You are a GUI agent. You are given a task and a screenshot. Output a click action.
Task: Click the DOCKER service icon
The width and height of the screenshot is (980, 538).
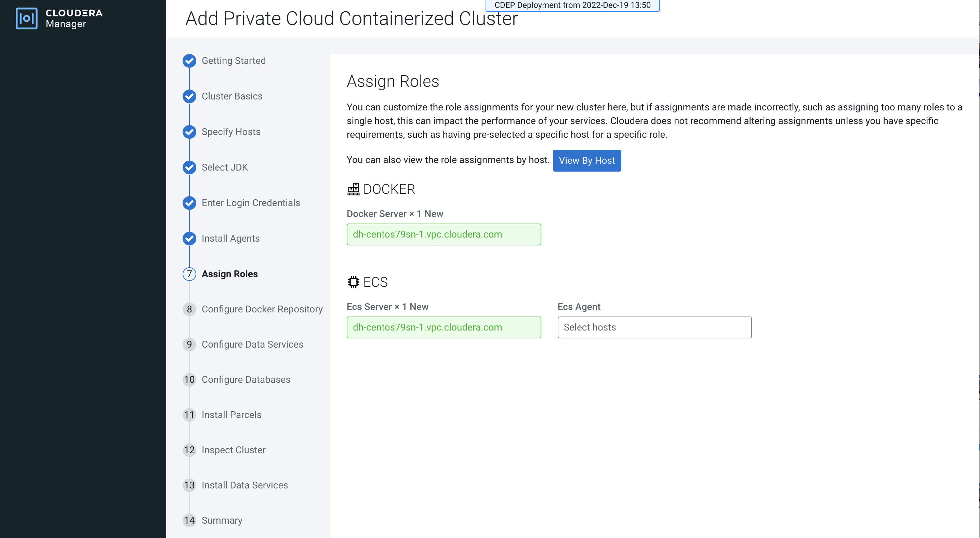(353, 189)
